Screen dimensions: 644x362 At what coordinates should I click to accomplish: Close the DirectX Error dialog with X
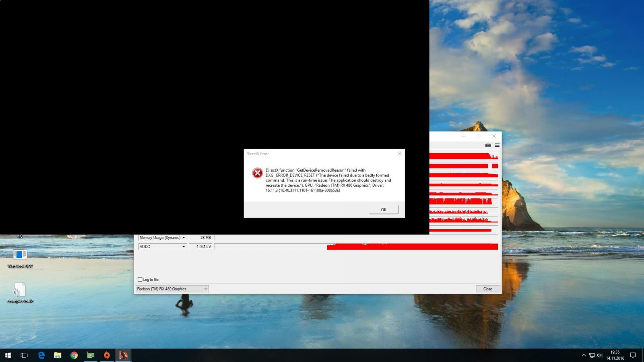(400, 154)
